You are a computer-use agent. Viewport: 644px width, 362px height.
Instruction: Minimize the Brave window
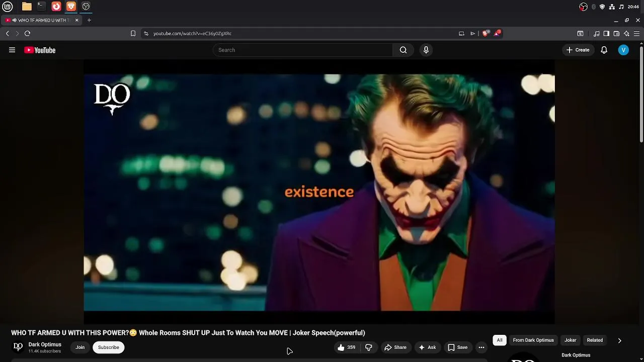tap(616, 20)
